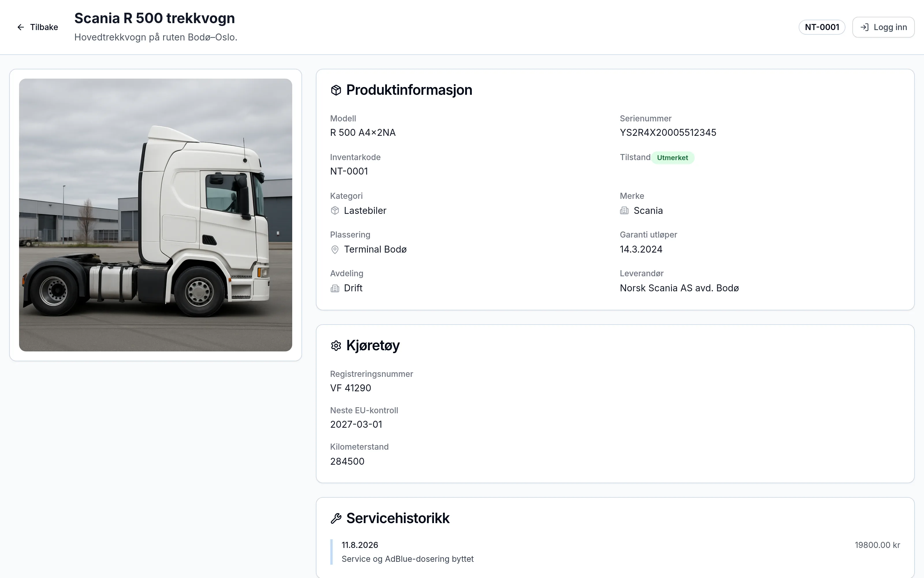Viewport: 924px width, 578px height.
Task: Click the map pin icon beside Terminal Bodø
Action: click(x=335, y=250)
